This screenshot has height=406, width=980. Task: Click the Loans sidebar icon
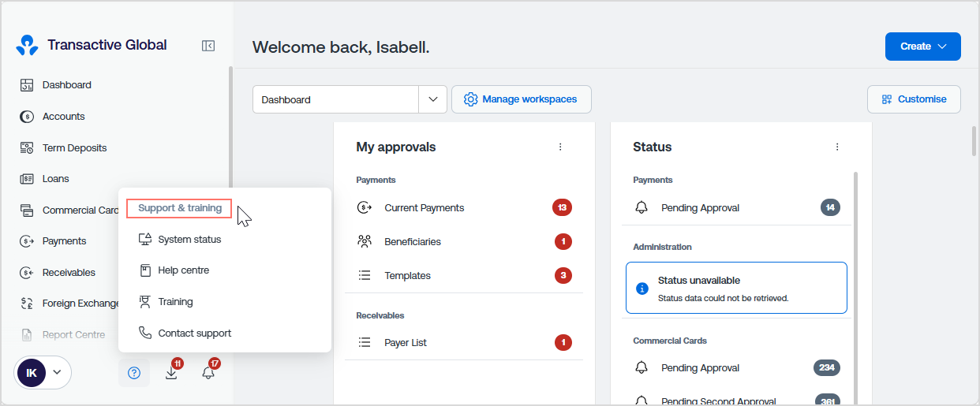click(27, 179)
